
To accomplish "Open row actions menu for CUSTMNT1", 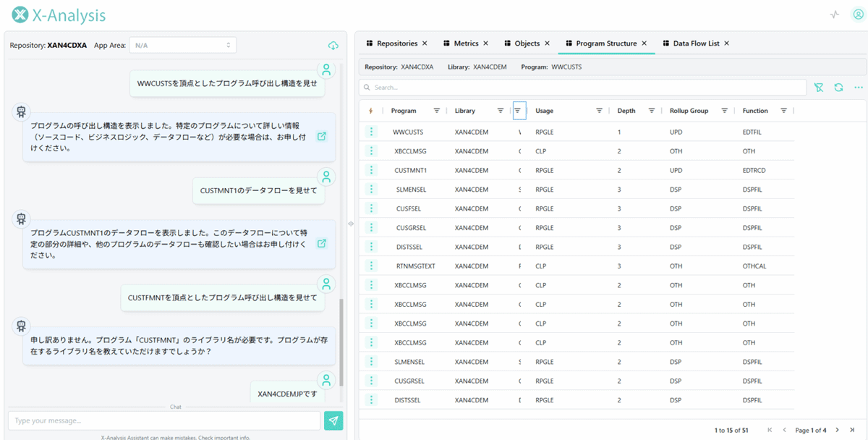I will tap(371, 170).
